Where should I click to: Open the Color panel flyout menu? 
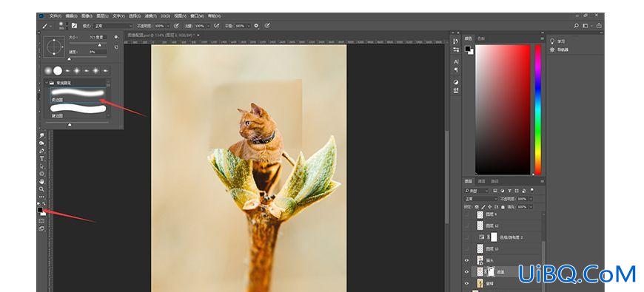pyautogui.click(x=542, y=38)
